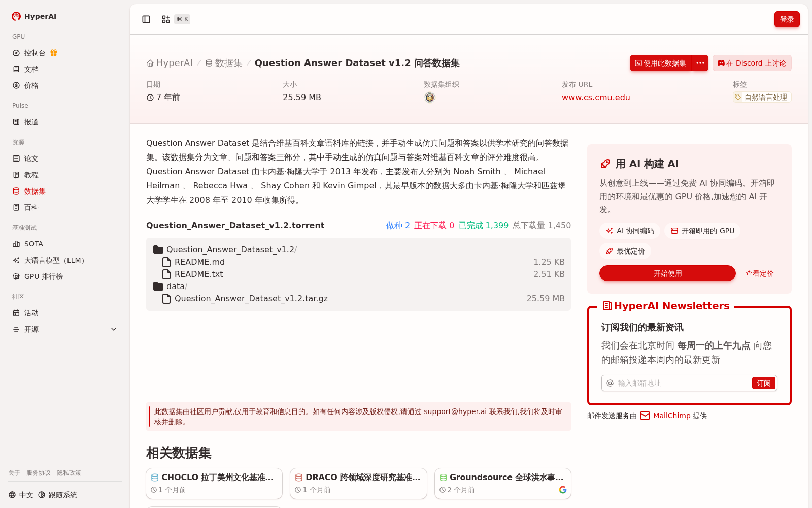
Task: Click Google icon on Groundsource card
Action: (x=563, y=490)
